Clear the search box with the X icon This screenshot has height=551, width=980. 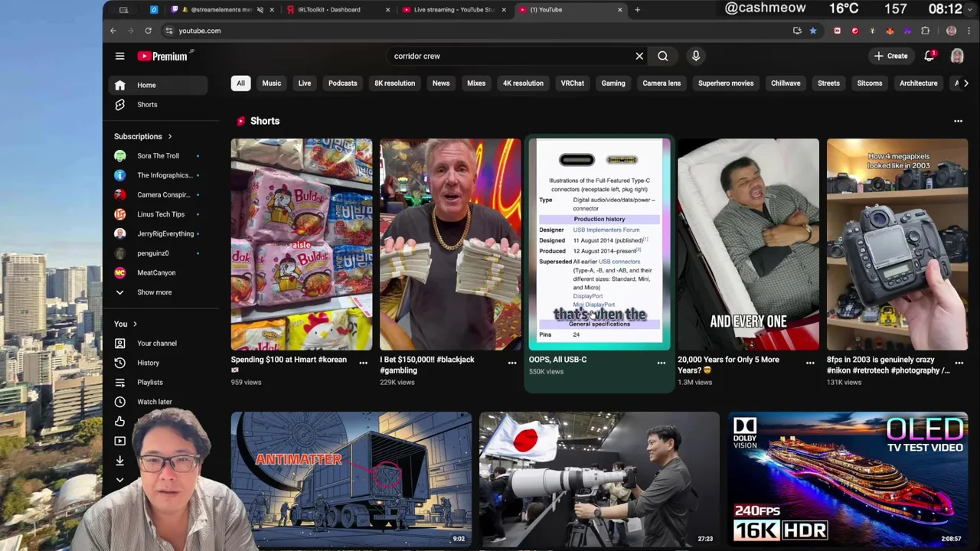coord(639,56)
